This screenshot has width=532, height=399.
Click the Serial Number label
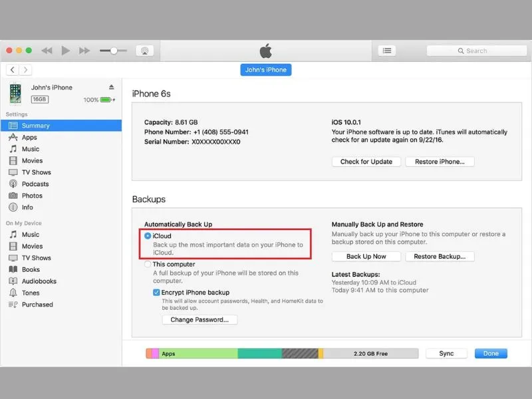167,142
